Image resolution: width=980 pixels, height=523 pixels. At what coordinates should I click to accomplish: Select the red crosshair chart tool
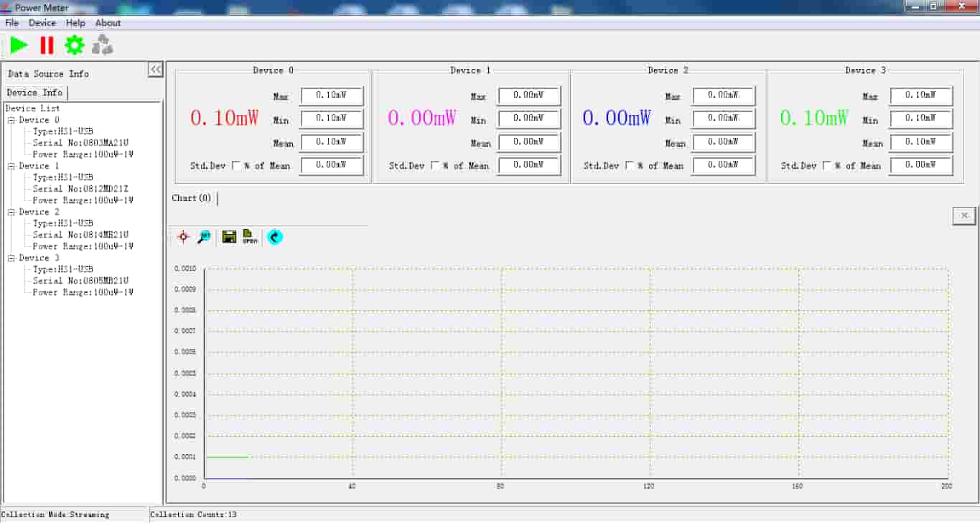(x=183, y=236)
